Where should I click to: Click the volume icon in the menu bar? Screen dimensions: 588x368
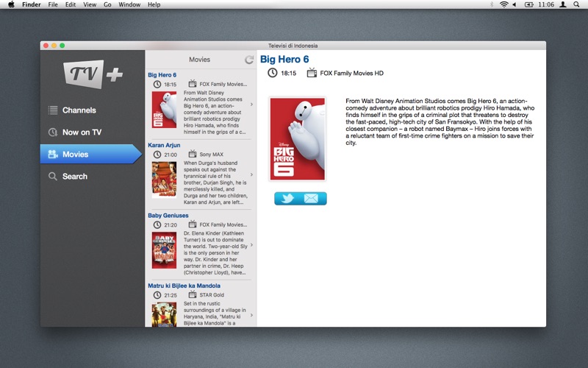[515, 4]
